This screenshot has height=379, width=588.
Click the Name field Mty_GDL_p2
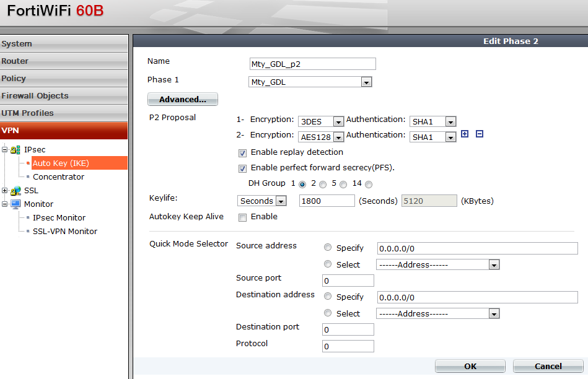click(x=313, y=64)
